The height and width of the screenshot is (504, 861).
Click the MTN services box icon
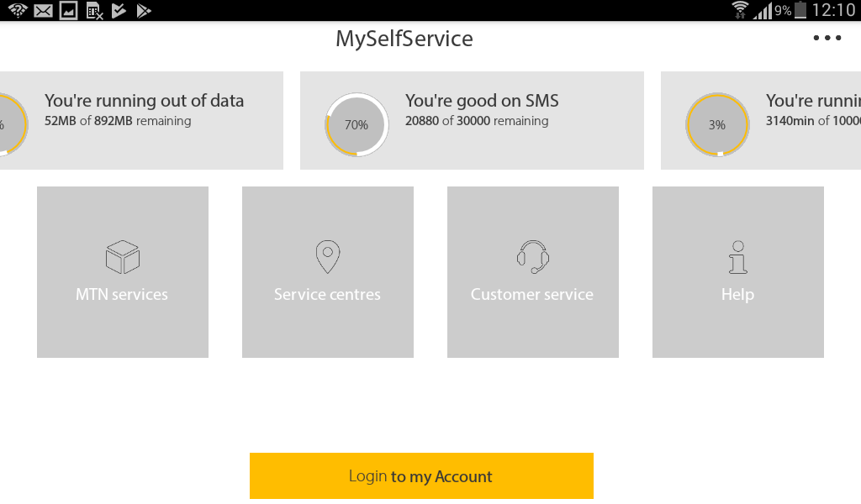pos(123,257)
